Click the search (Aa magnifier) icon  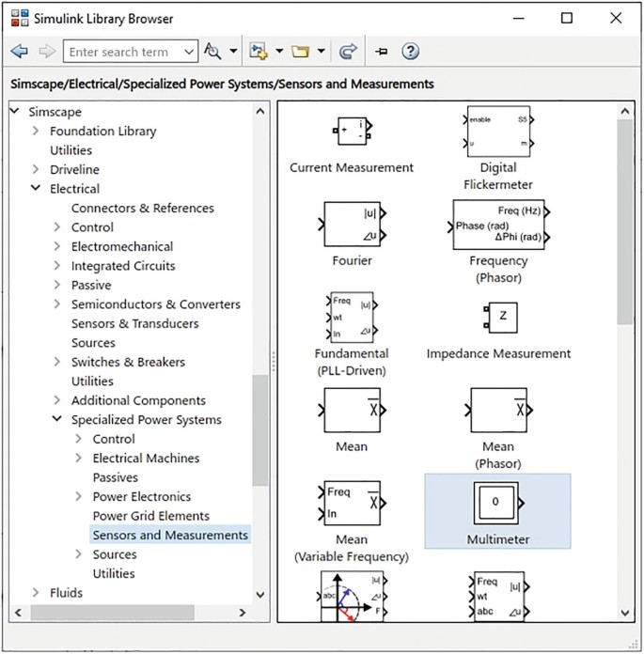coord(212,52)
